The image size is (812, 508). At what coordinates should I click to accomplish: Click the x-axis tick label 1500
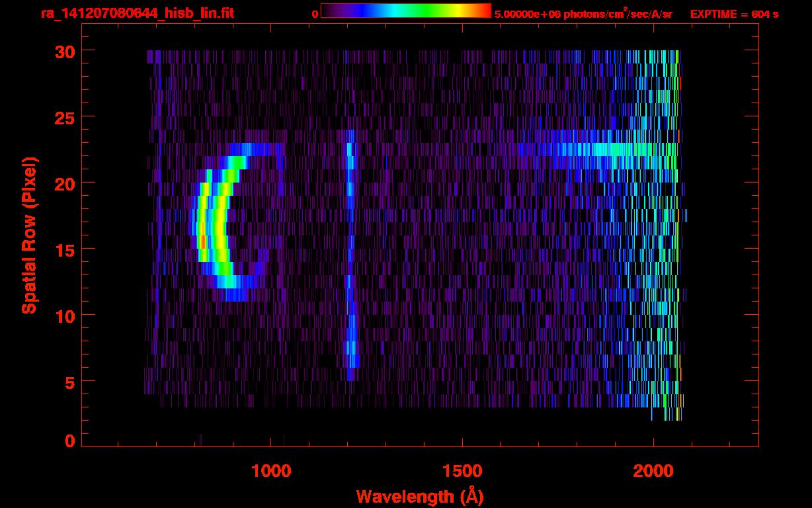coord(462,471)
